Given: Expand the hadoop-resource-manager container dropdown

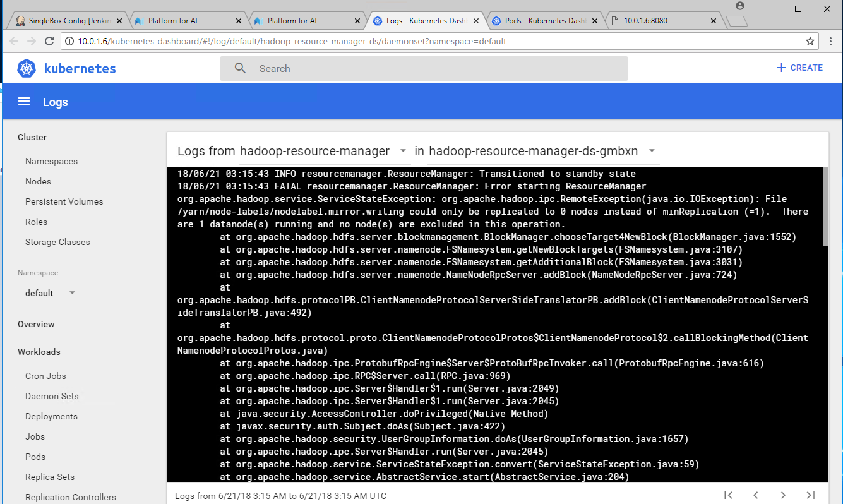Looking at the screenshot, I should 403,151.
